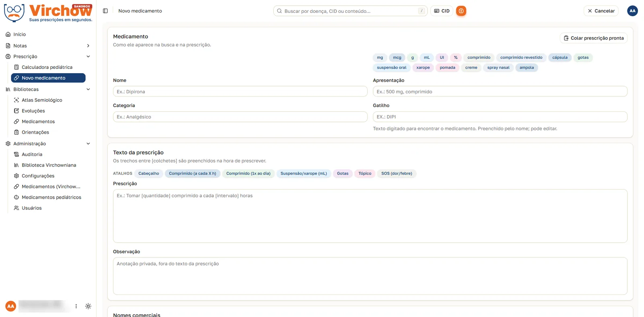Screen dimensions: 644x317
Task: Click Colar prescrição pronta button
Action: 594,38
